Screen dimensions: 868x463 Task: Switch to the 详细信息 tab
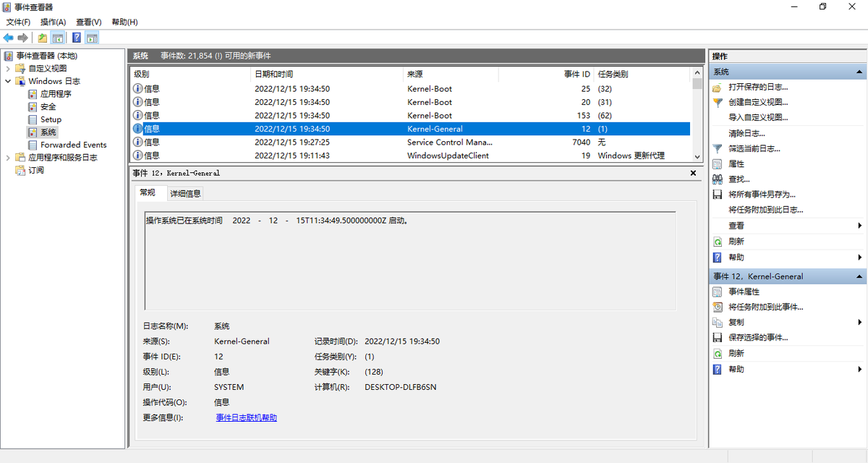(x=185, y=193)
